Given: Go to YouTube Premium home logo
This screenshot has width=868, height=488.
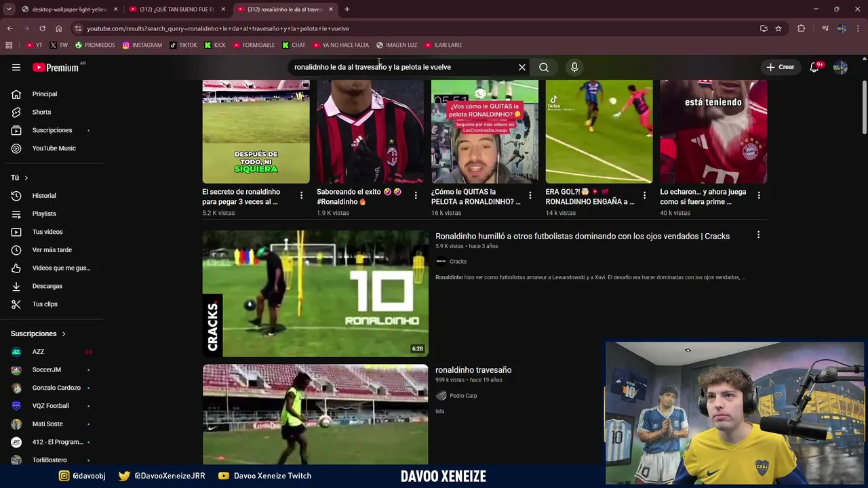Looking at the screenshot, I should (56, 67).
